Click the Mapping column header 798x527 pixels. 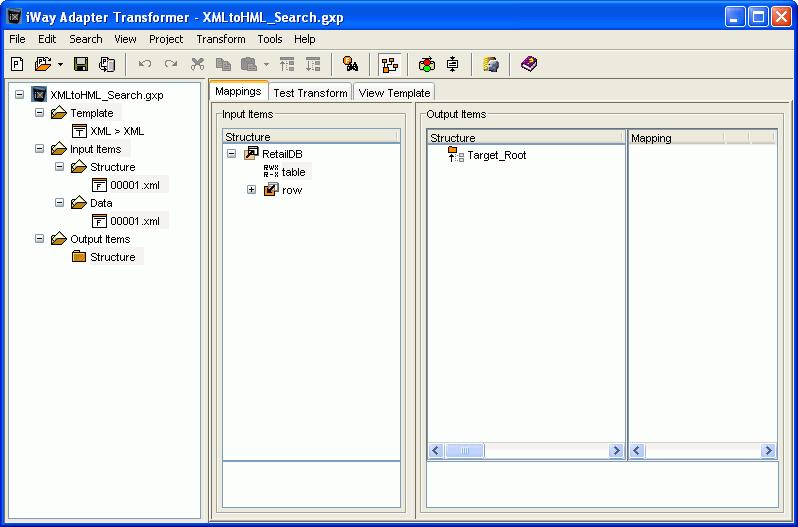pos(676,138)
